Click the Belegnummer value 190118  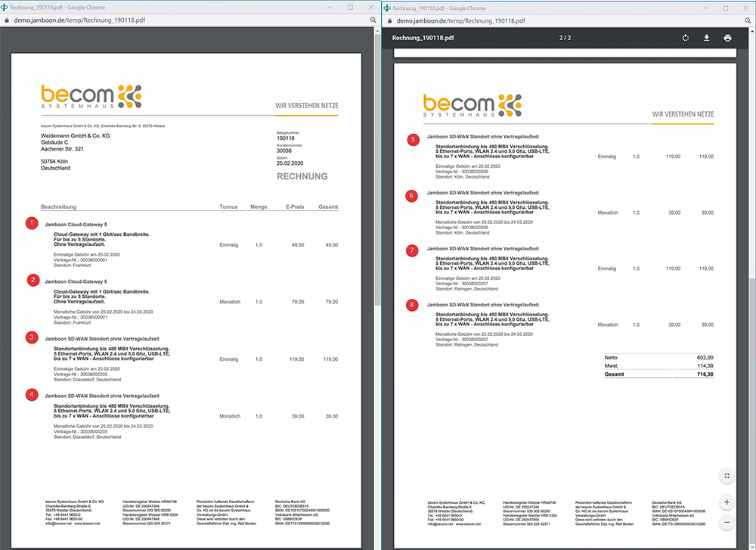(x=286, y=138)
